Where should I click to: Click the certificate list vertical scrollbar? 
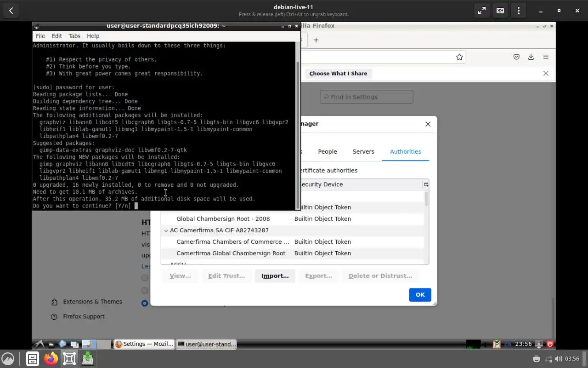(x=426, y=199)
